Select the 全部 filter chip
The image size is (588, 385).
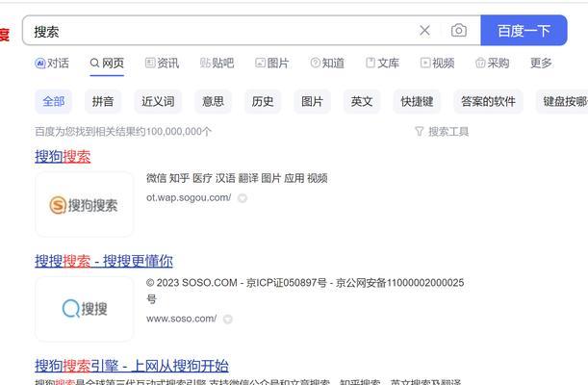pos(53,101)
